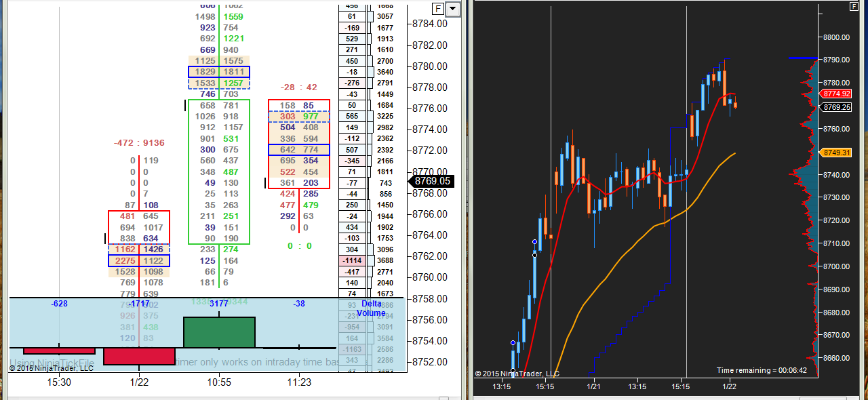Click the 10:55 time axis label
Viewport: 868px width, 400px height.
coord(219,382)
